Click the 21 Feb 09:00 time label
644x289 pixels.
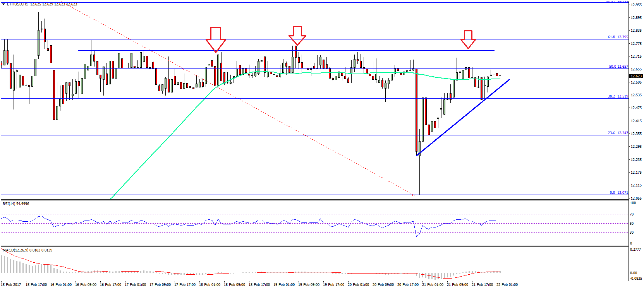point(457,285)
